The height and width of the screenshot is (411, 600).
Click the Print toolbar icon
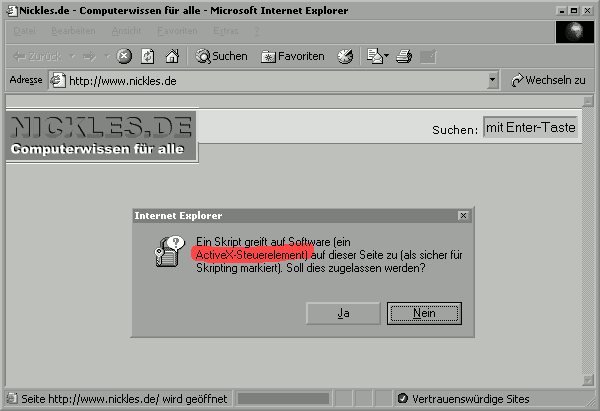click(404, 57)
